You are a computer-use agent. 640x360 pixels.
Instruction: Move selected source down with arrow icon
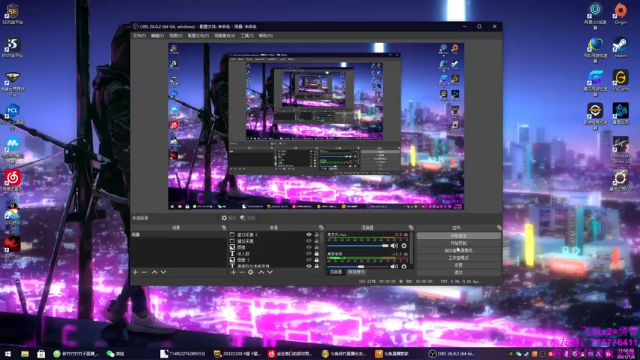[x=270, y=272]
